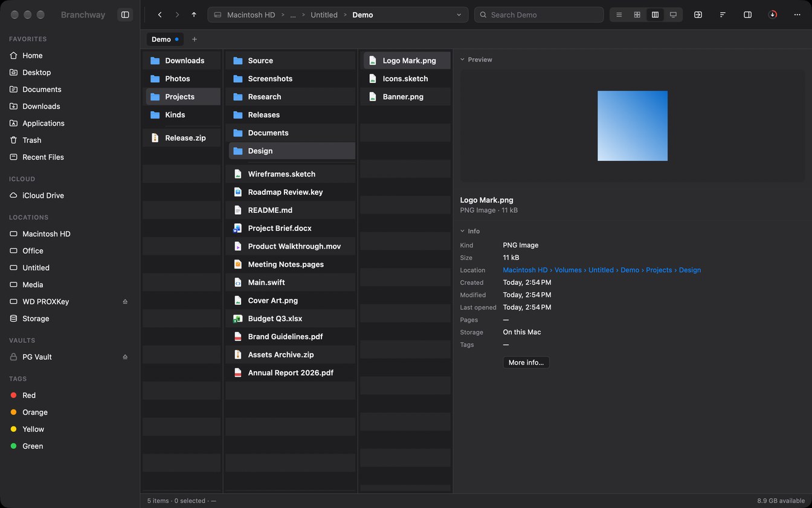The width and height of the screenshot is (812, 508).
Task: Eject the WD PROXKey drive
Action: point(125,302)
